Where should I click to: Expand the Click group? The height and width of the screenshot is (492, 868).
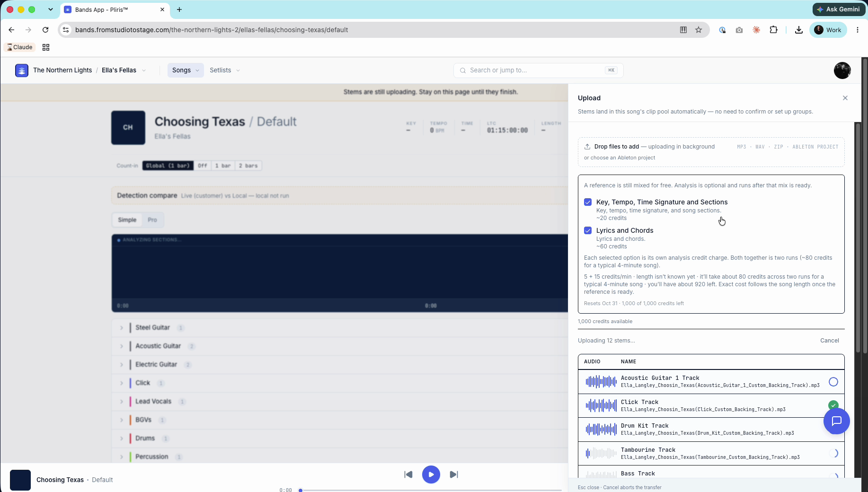(122, 383)
